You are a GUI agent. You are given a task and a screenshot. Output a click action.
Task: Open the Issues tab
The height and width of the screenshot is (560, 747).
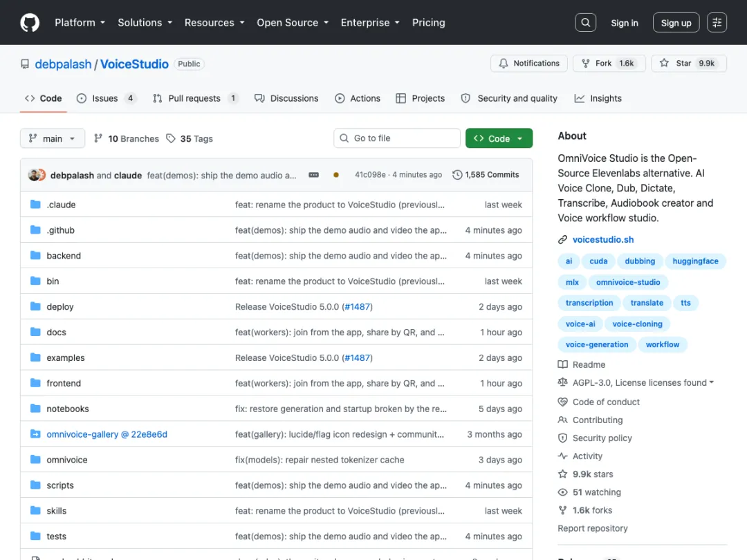107,98
